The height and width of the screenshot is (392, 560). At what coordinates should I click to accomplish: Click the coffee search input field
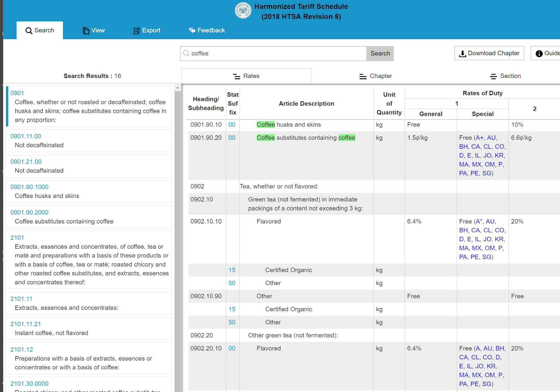[273, 54]
